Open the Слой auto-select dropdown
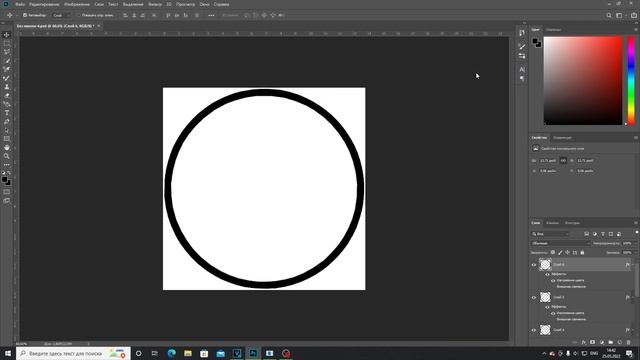The height and width of the screenshot is (360, 640). (x=62, y=15)
